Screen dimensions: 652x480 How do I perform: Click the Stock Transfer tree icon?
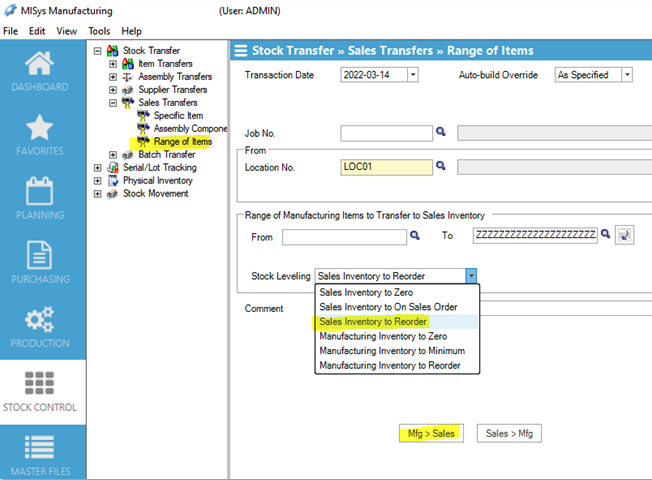(113, 51)
